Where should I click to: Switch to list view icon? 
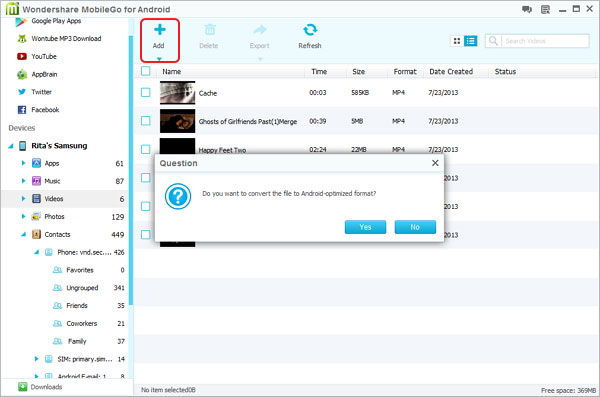[470, 41]
